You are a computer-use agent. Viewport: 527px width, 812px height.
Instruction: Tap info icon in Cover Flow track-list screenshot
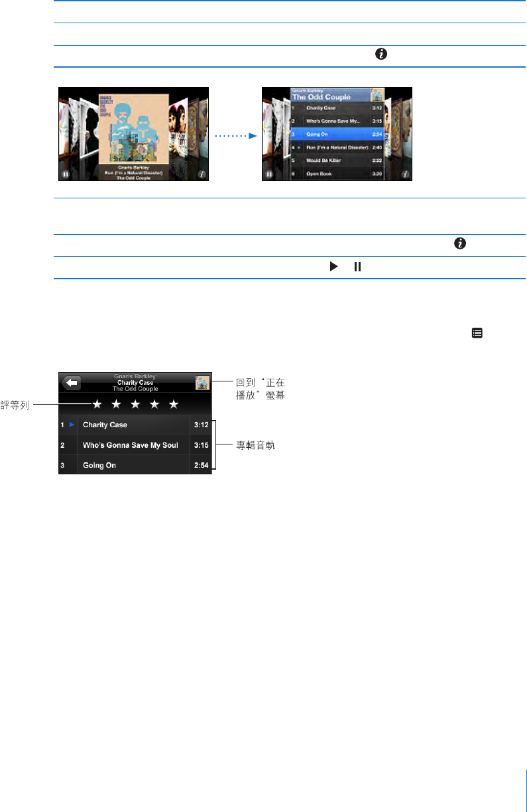click(x=405, y=175)
